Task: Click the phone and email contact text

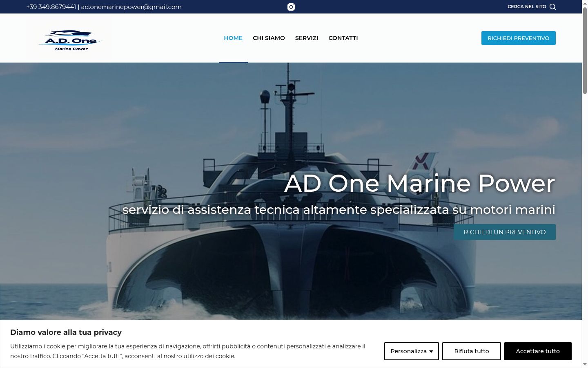Action: [104, 7]
